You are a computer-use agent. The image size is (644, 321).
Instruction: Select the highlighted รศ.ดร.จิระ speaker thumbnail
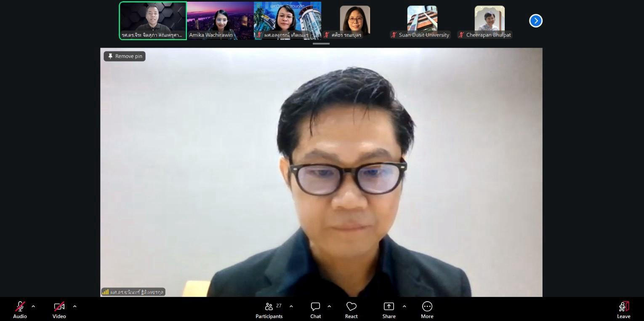(x=153, y=21)
